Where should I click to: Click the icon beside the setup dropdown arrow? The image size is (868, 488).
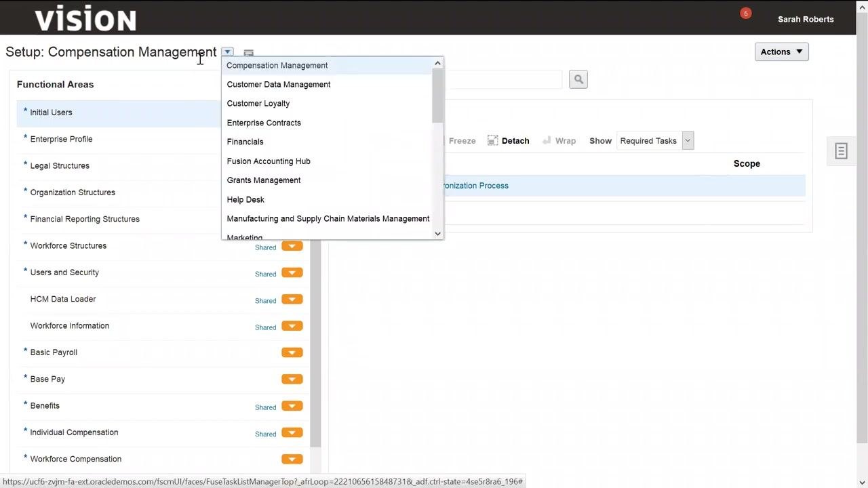coord(248,53)
